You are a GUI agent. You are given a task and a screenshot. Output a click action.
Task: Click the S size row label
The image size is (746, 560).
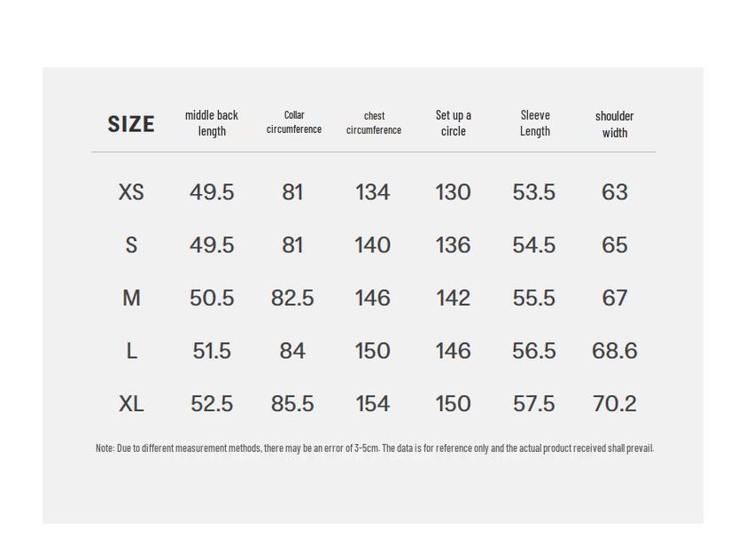[131, 245]
